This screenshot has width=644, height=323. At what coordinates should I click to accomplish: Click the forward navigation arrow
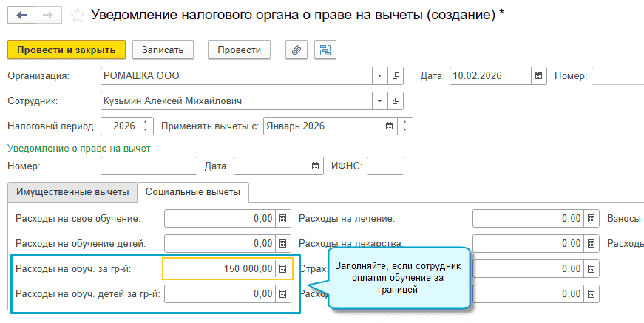47,15
